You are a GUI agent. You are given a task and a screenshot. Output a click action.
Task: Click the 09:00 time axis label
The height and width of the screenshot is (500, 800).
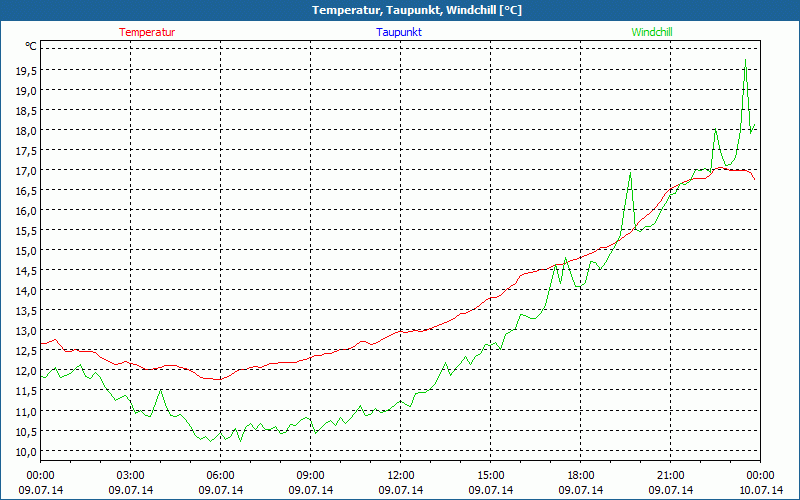click(311, 476)
